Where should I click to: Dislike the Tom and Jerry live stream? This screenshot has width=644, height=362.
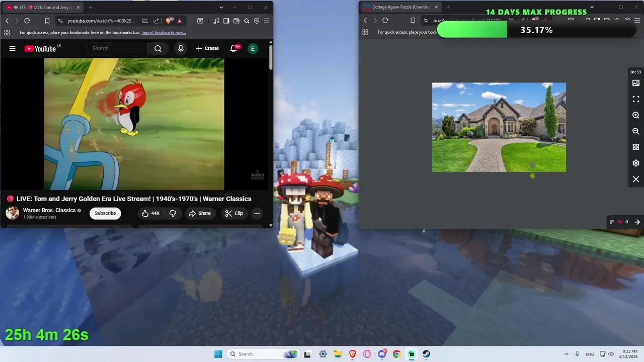click(173, 213)
